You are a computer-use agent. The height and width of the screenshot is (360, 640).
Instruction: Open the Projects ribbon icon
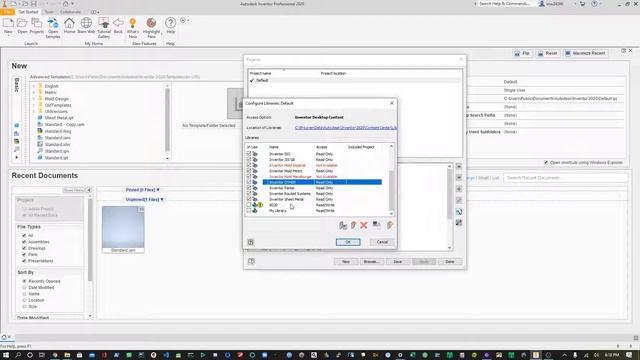36,23
